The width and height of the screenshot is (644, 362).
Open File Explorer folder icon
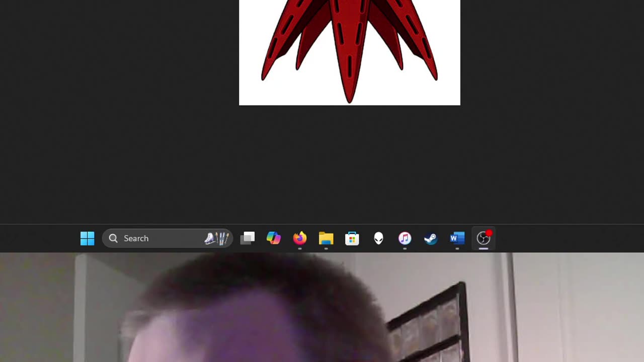(x=326, y=238)
